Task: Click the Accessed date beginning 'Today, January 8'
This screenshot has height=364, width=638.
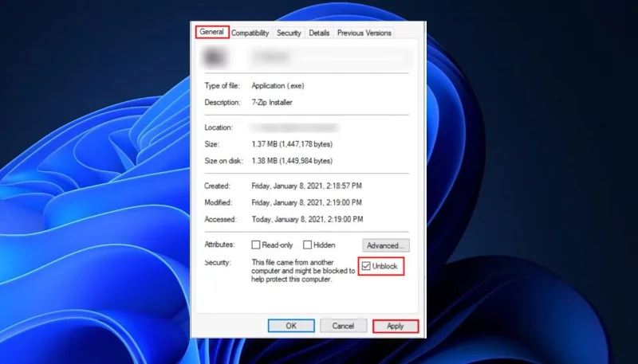Action: tap(307, 219)
